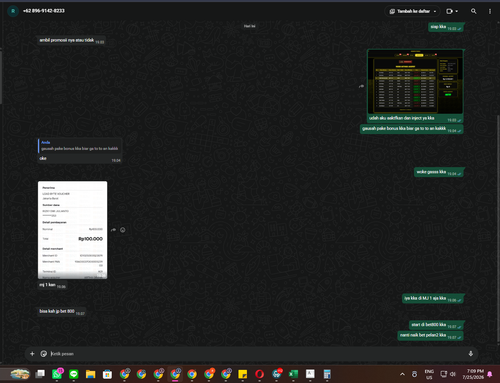The height and width of the screenshot is (383, 500).
Task: Open WhatsApp from the taskbar
Action: coord(57,374)
